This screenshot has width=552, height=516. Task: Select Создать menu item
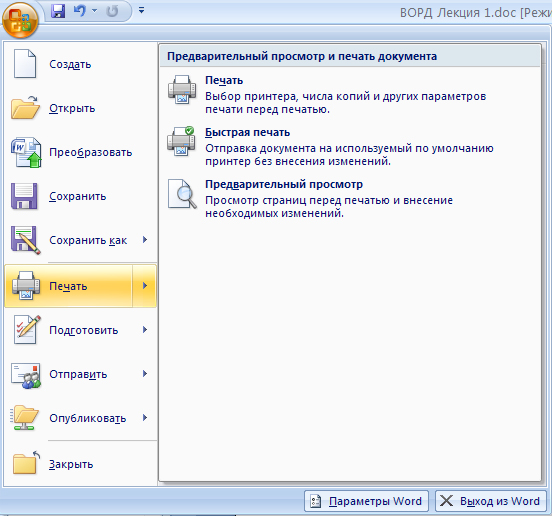coord(81,64)
